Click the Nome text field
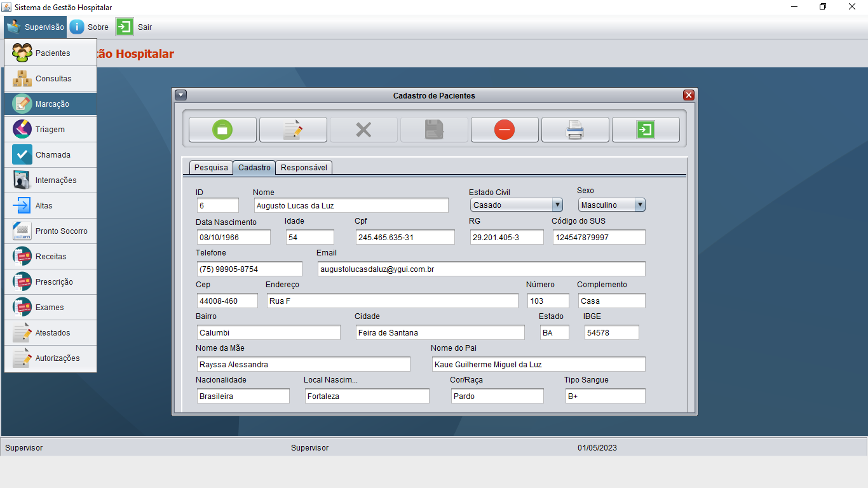868x488 pixels. [x=351, y=205]
